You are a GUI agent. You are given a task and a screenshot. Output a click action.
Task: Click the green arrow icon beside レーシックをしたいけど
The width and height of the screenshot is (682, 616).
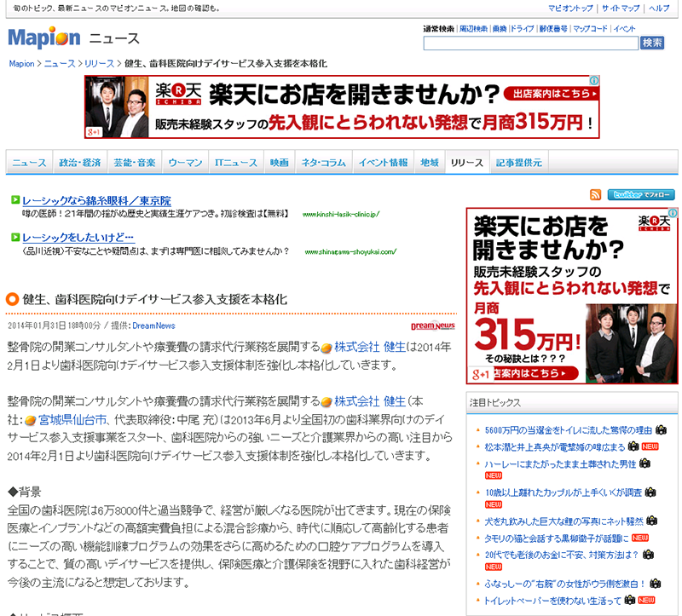15,237
